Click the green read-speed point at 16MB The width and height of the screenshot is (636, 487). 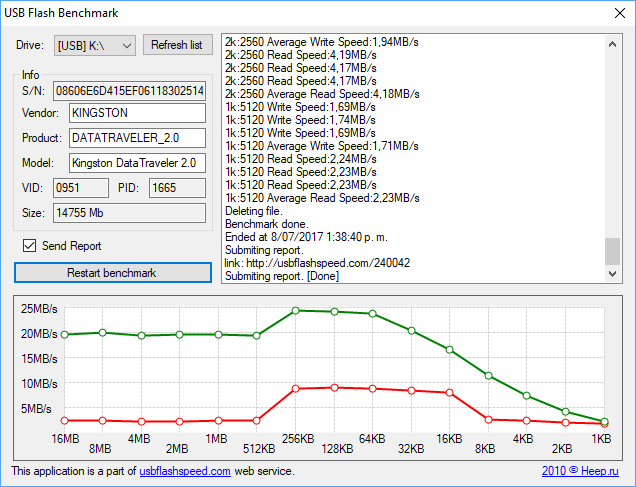pyautogui.click(x=64, y=335)
